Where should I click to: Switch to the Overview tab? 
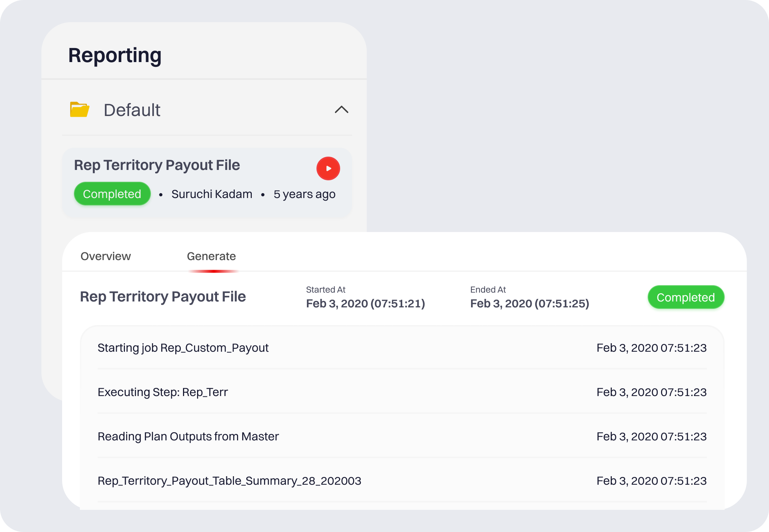click(x=105, y=256)
